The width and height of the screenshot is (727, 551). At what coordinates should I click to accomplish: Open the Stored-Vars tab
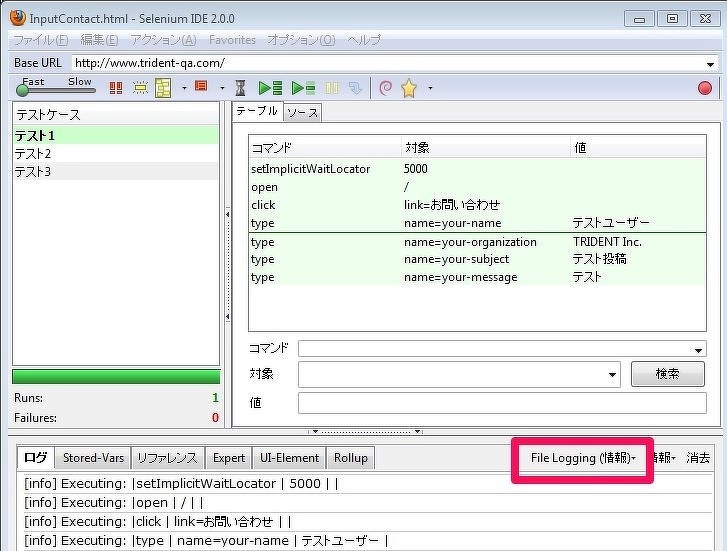[x=93, y=458]
